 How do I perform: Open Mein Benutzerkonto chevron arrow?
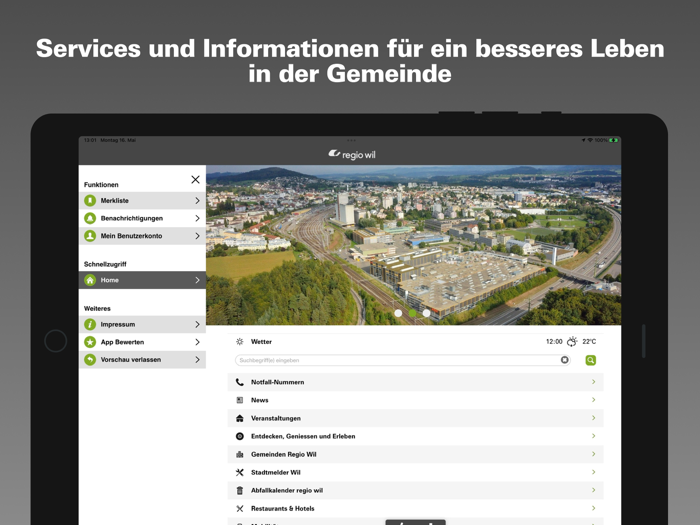197,236
